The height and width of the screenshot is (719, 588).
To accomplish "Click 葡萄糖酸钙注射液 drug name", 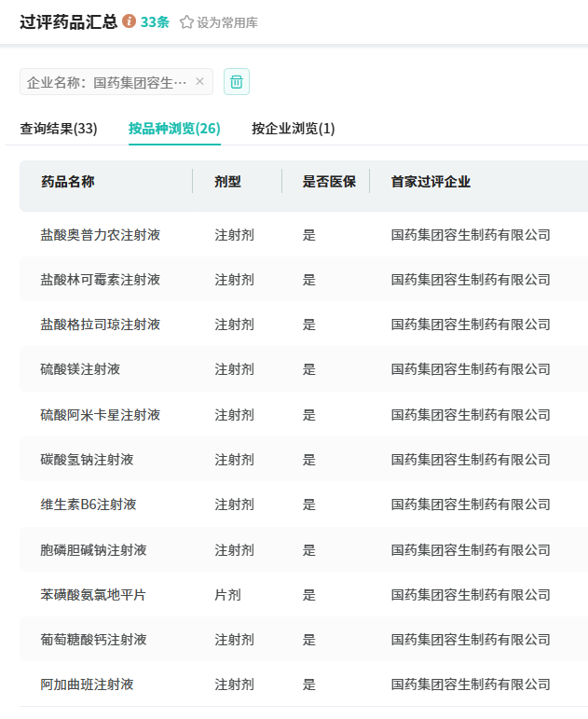I will pyautogui.click(x=93, y=639).
